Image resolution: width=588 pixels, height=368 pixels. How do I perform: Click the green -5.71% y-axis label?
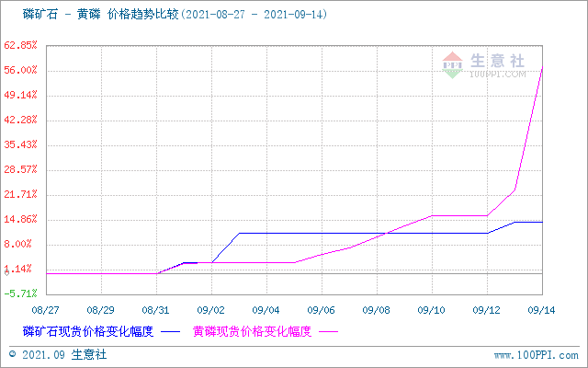[x=20, y=293]
